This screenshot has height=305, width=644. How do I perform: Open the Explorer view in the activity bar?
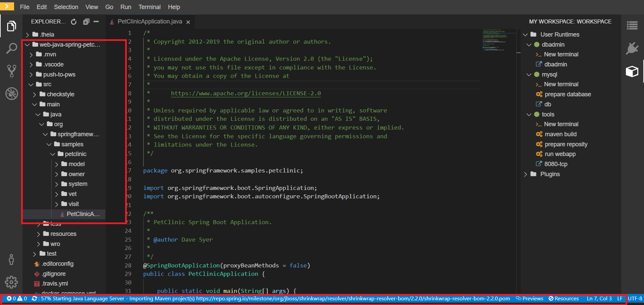click(x=11, y=26)
